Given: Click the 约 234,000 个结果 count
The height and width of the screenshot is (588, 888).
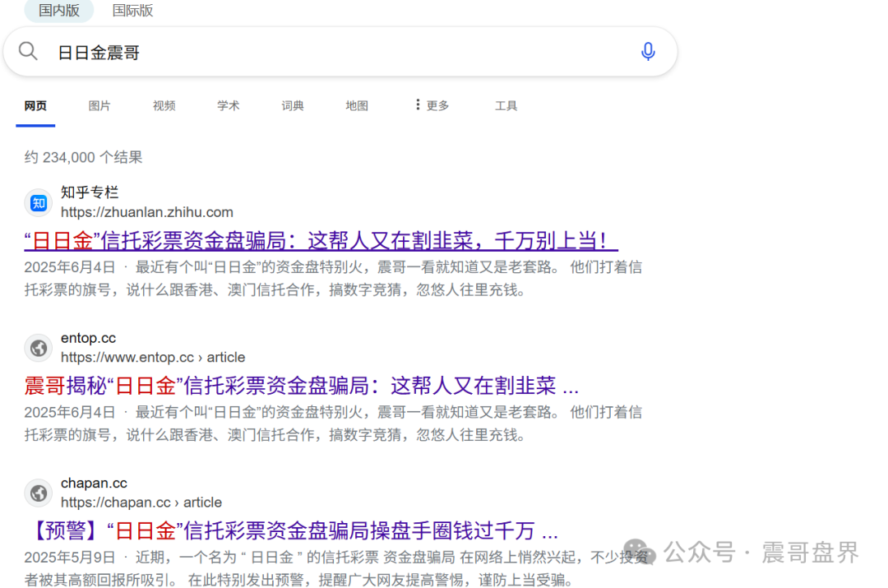Looking at the screenshot, I should [x=83, y=157].
